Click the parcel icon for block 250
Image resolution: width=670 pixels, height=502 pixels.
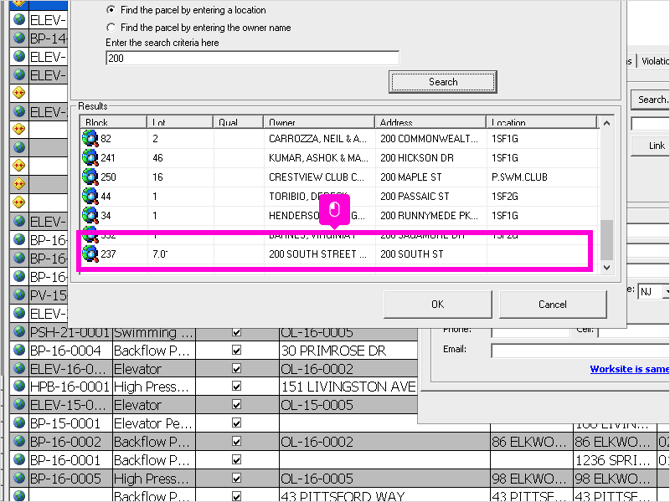pyautogui.click(x=90, y=177)
